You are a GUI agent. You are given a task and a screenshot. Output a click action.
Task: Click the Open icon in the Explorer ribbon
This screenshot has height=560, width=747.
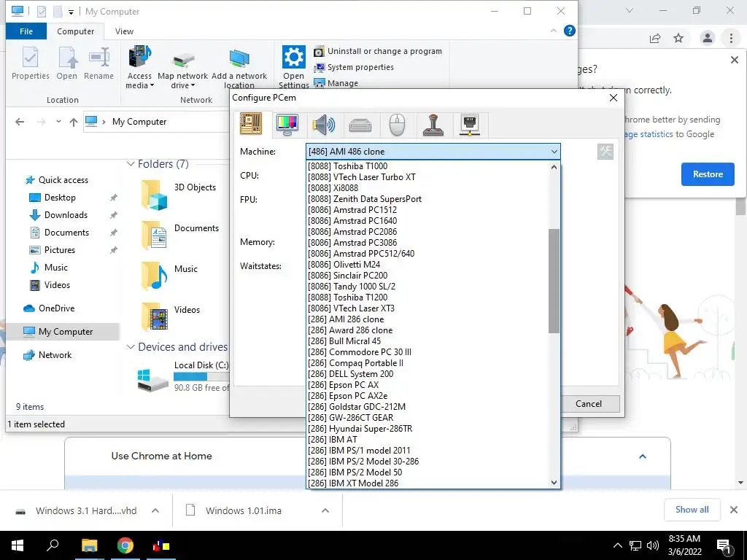pyautogui.click(x=67, y=58)
